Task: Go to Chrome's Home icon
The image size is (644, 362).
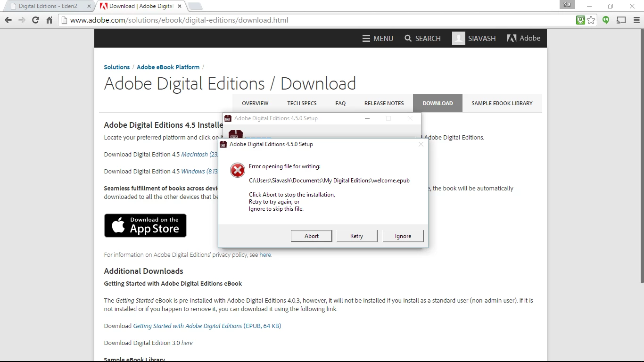Action: pyautogui.click(x=49, y=20)
